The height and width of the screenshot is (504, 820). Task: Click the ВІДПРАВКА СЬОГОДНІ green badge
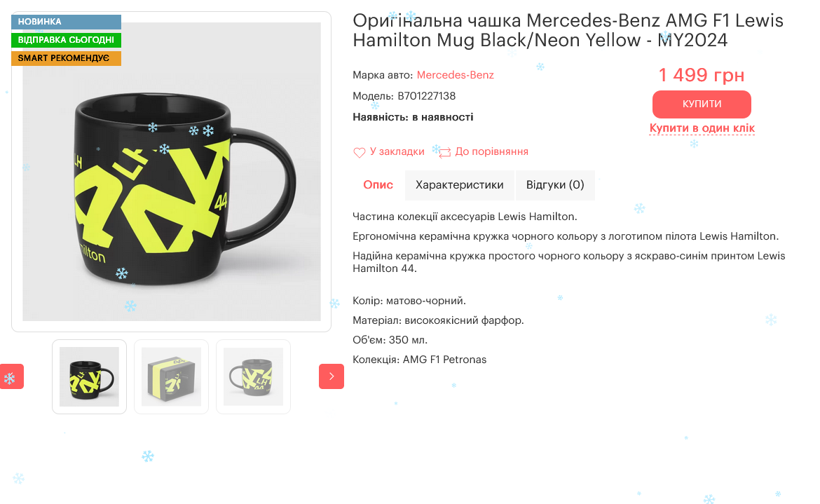click(x=67, y=40)
